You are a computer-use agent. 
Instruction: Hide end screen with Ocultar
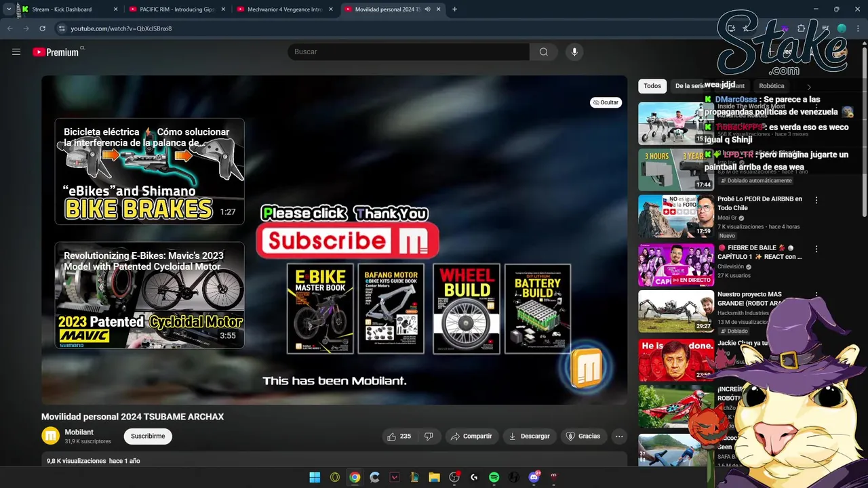606,102
